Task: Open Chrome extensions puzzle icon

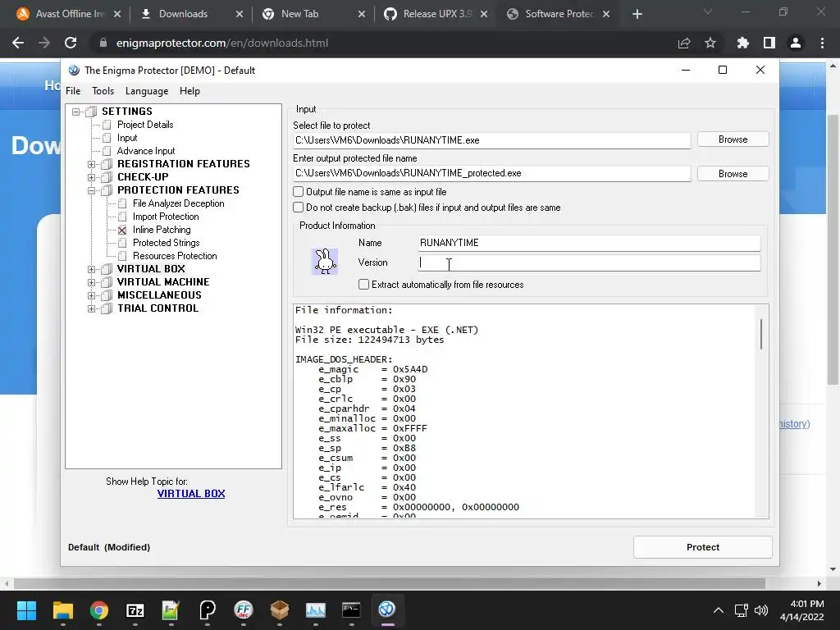Action: click(742, 43)
